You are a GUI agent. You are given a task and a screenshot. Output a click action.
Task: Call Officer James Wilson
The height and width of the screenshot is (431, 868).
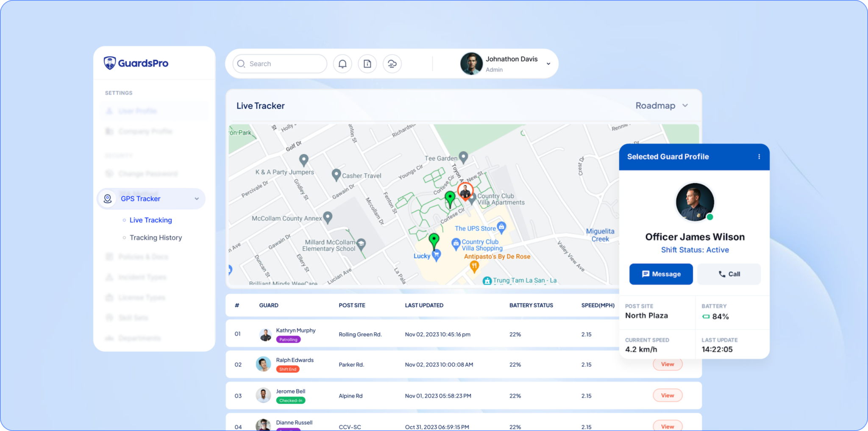point(729,274)
